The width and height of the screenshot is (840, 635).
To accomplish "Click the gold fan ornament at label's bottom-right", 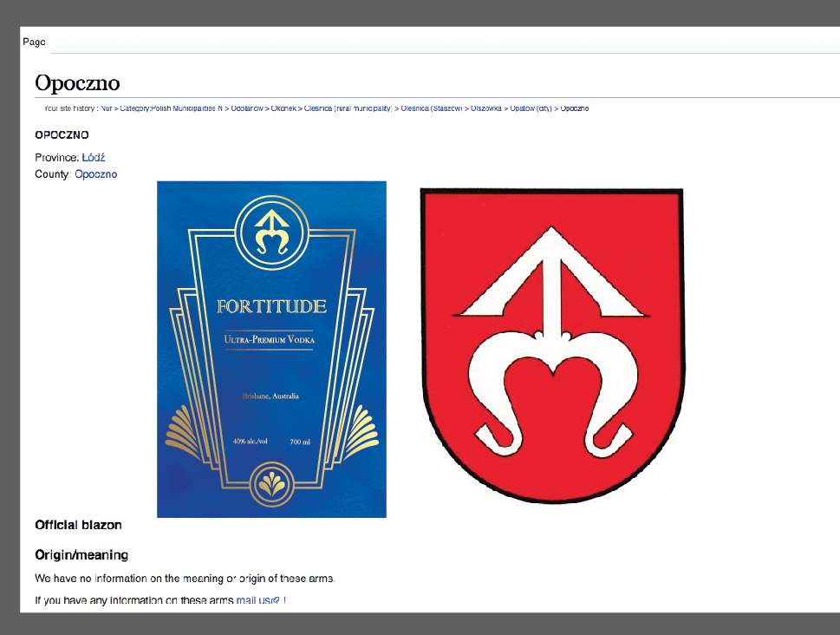I will [x=360, y=434].
